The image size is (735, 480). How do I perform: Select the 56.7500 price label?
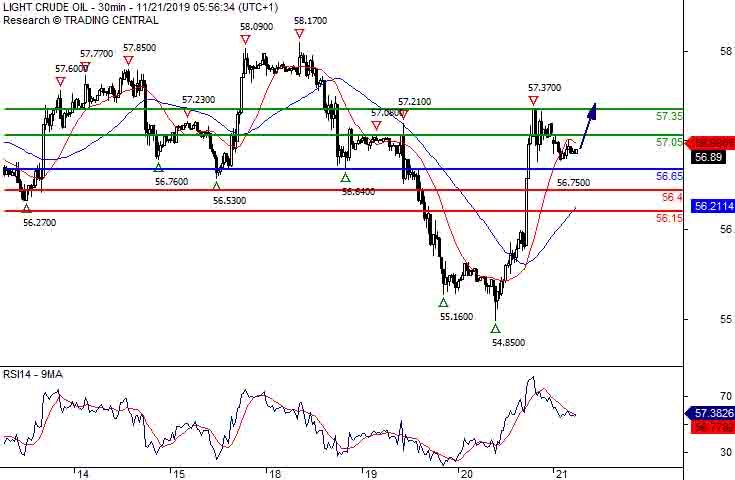[573, 183]
